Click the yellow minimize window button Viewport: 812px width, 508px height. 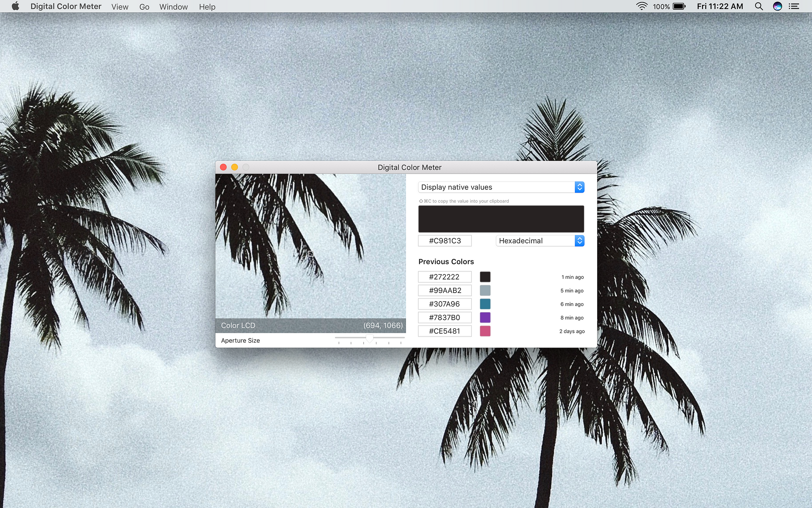pyautogui.click(x=235, y=167)
